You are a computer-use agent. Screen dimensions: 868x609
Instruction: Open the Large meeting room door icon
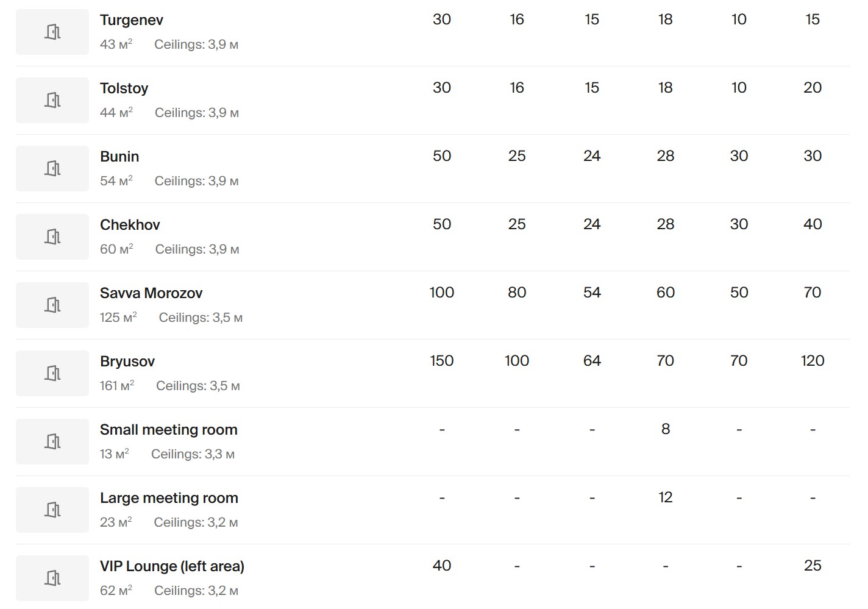click(x=52, y=510)
